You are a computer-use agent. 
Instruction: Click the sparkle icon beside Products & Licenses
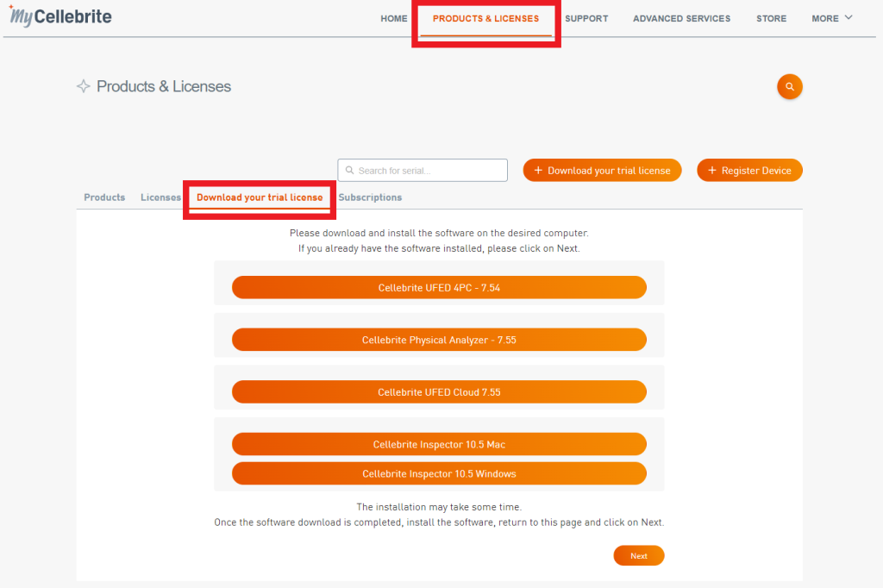coord(84,86)
